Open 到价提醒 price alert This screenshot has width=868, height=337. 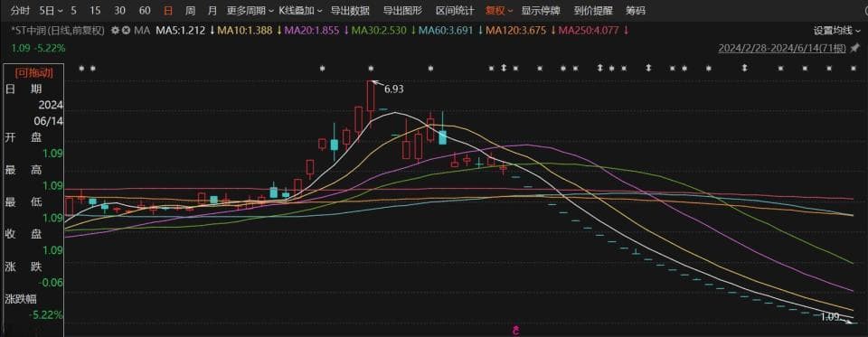pos(593,11)
